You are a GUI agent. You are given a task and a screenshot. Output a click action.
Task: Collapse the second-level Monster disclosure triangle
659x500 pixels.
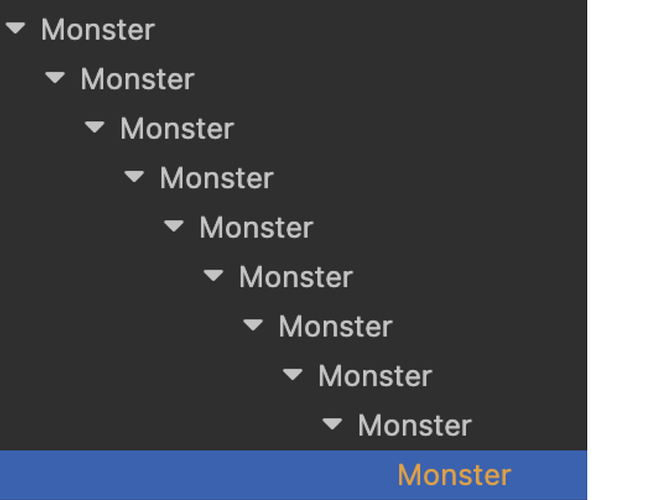coord(55,78)
